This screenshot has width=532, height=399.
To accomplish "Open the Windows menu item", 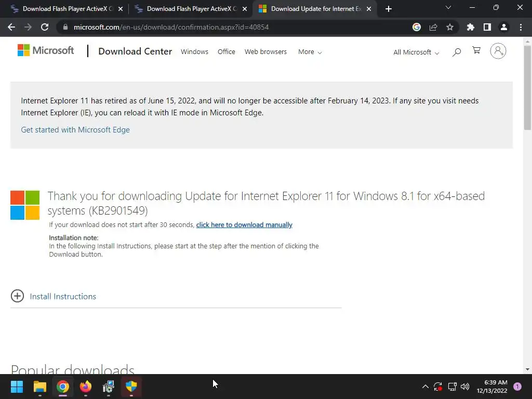I will click(x=194, y=52).
